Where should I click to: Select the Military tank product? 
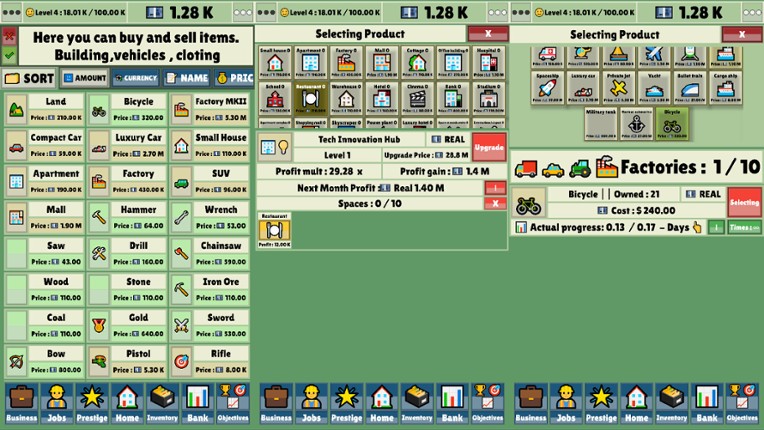click(600, 123)
